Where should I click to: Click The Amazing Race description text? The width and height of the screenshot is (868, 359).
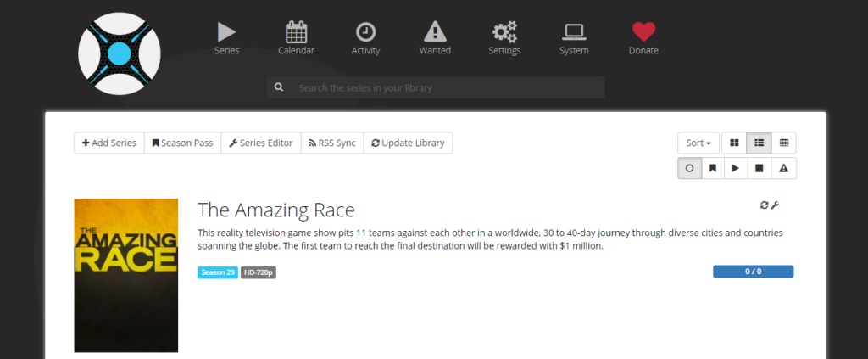[x=490, y=239]
